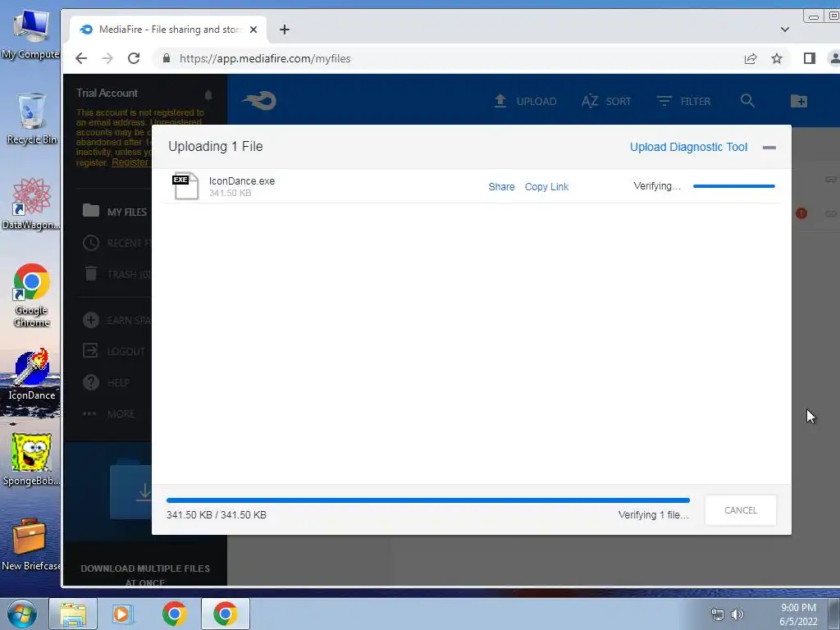The width and height of the screenshot is (840, 630).
Task: Click the overall upload progress bar
Action: click(428, 500)
